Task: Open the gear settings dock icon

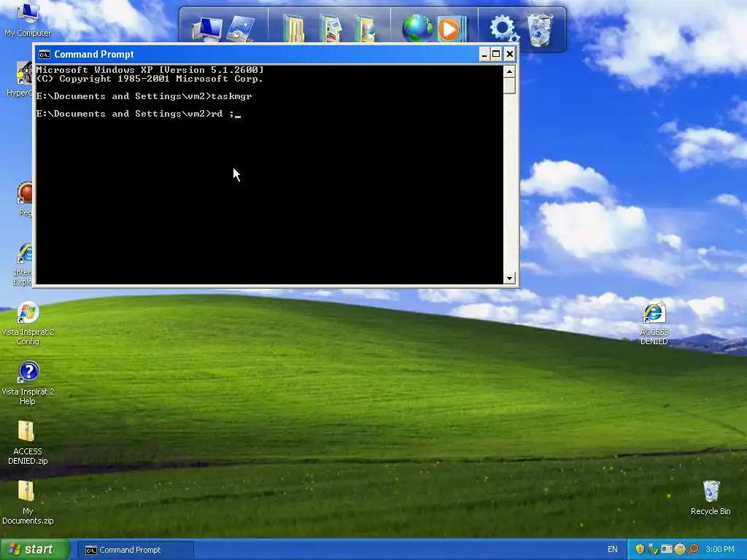Action: point(504,28)
